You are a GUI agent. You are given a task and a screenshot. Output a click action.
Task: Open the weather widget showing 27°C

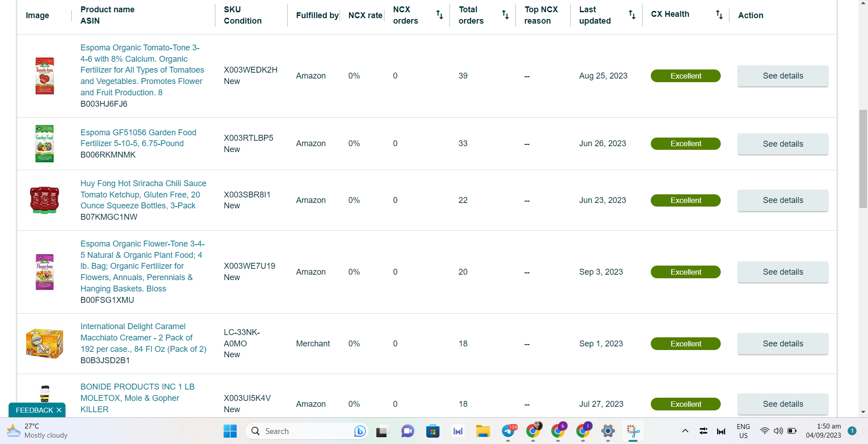coord(37,431)
